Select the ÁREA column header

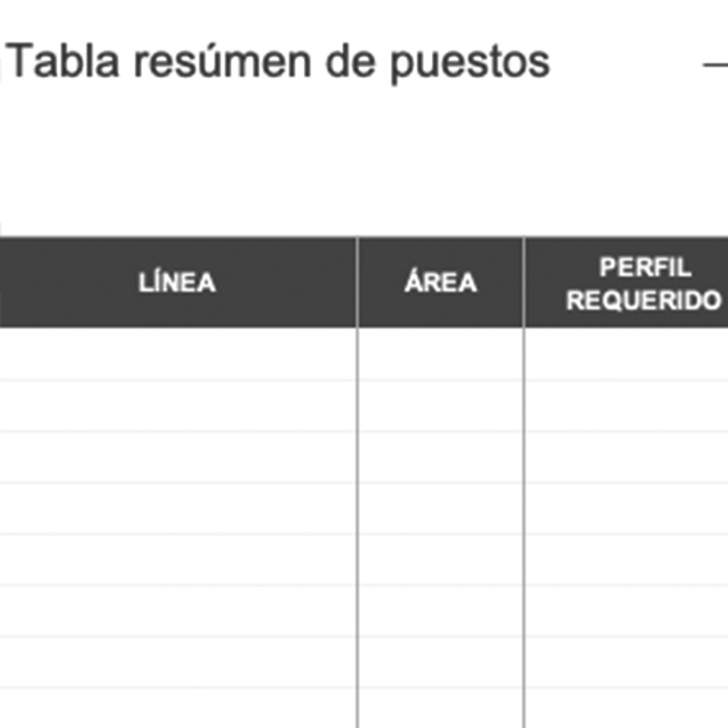click(440, 282)
